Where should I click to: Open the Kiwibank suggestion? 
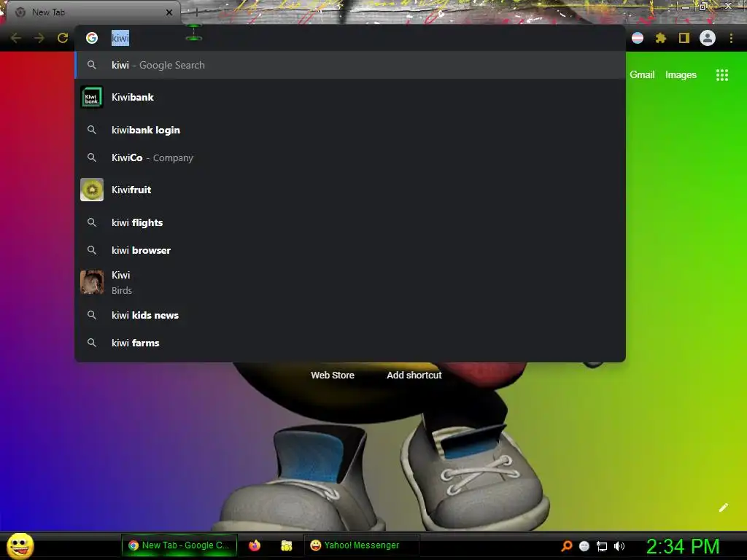coord(349,97)
